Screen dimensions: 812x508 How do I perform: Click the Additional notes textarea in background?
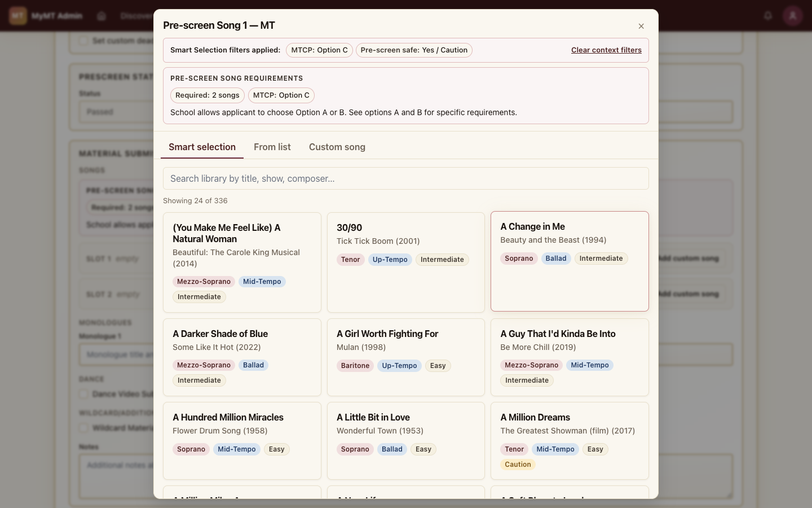click(x=406, y=476)
